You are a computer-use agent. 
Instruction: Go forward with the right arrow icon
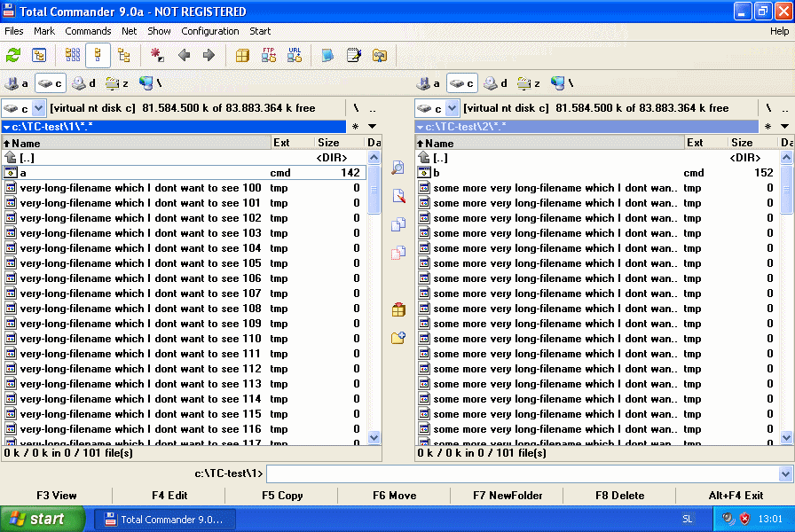click(x=209, y=55)
